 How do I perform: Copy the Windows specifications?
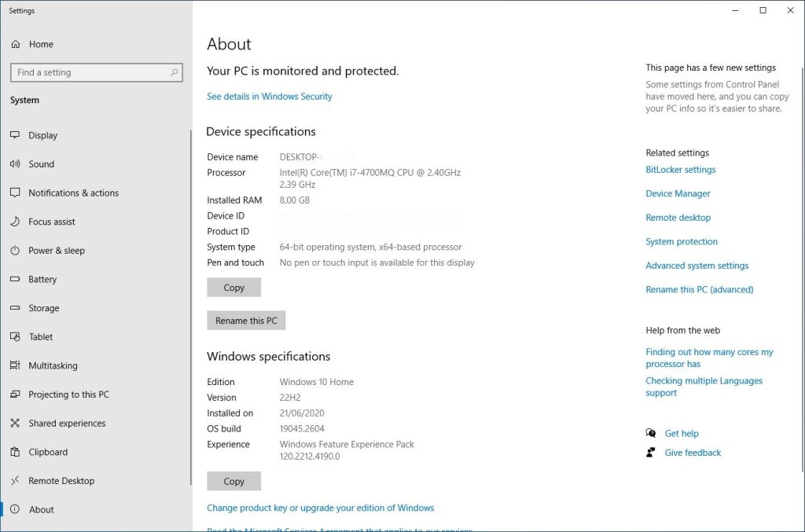click(x=234, y=481)
